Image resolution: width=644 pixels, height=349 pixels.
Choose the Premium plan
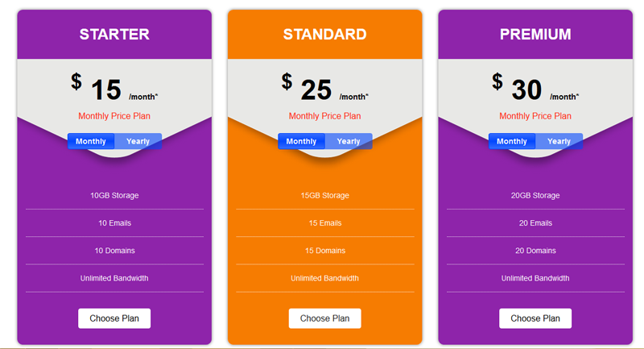pyautogui.click(x=535, y=318)
